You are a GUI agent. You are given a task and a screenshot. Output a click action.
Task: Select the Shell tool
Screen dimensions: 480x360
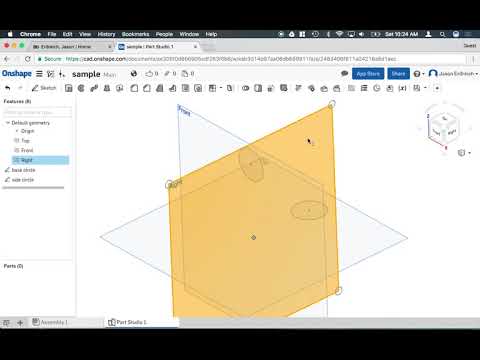(x=185, y=88)
